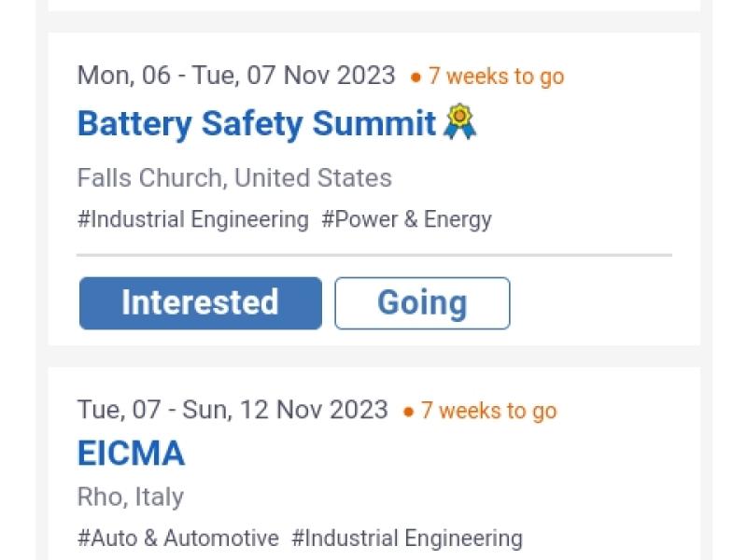Image resolution: width=747 pixels, height=560 pixels.
Task: Click "7 weeks to go" on Battery Safety Summit
Action: (x=496, y=77)
